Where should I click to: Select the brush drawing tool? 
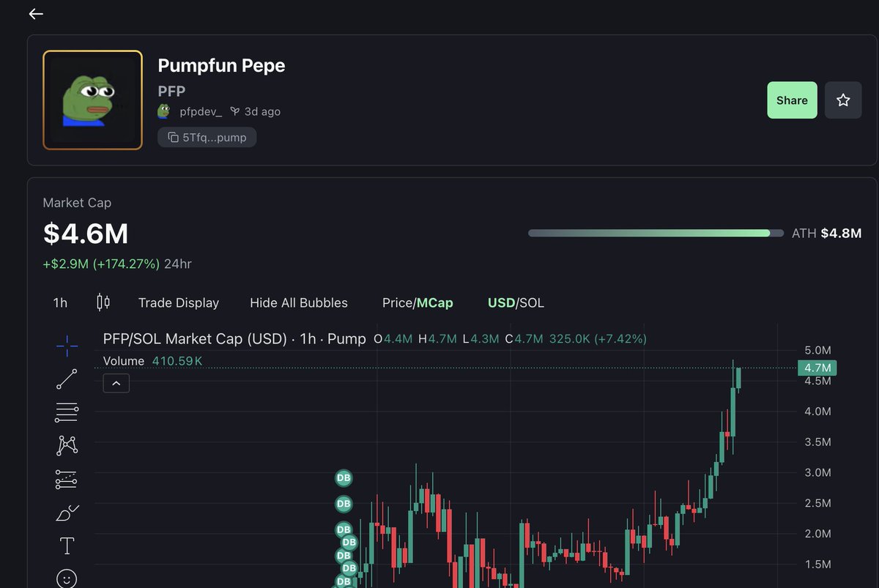[67, 513]
